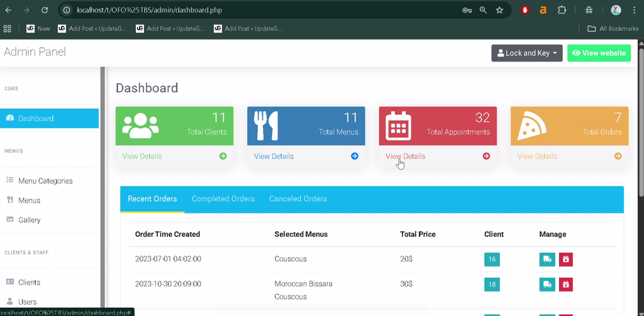Image resolution: width=644 pixels, height=316 pixels.
Task: Open the extensions puzzle icon
Action: click(x=562, y=10)
